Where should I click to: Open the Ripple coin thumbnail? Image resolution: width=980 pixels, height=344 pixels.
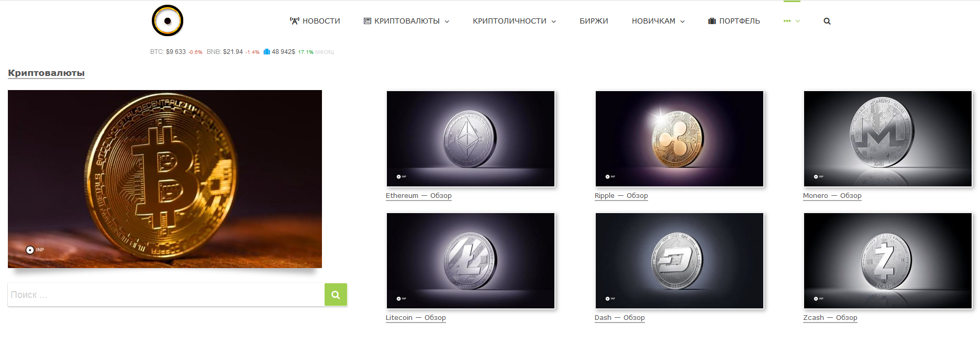[680, 139]
